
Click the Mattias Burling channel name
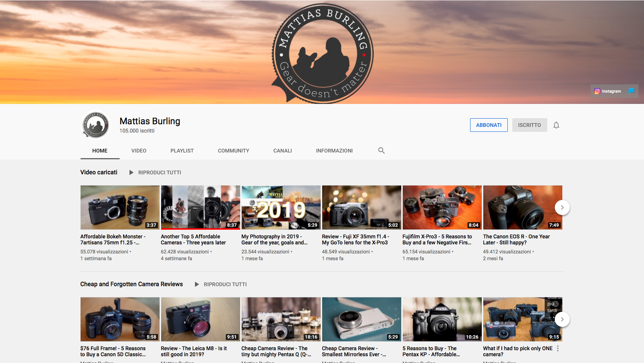pos(150,121)
